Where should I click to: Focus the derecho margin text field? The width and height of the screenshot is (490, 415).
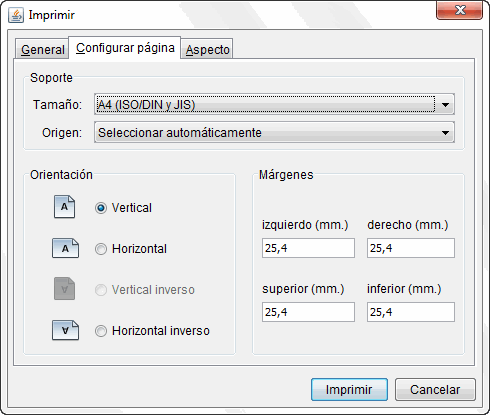tap(411, 248)
